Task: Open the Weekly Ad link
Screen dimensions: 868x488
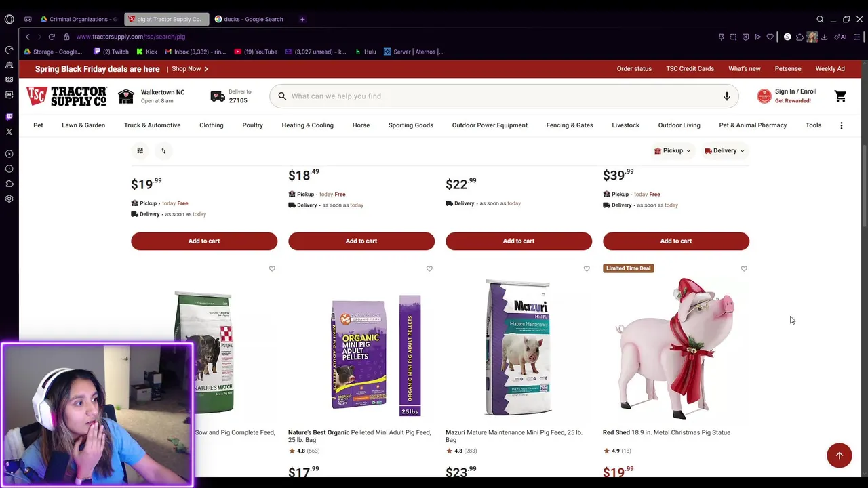Action: coord(830,69)
